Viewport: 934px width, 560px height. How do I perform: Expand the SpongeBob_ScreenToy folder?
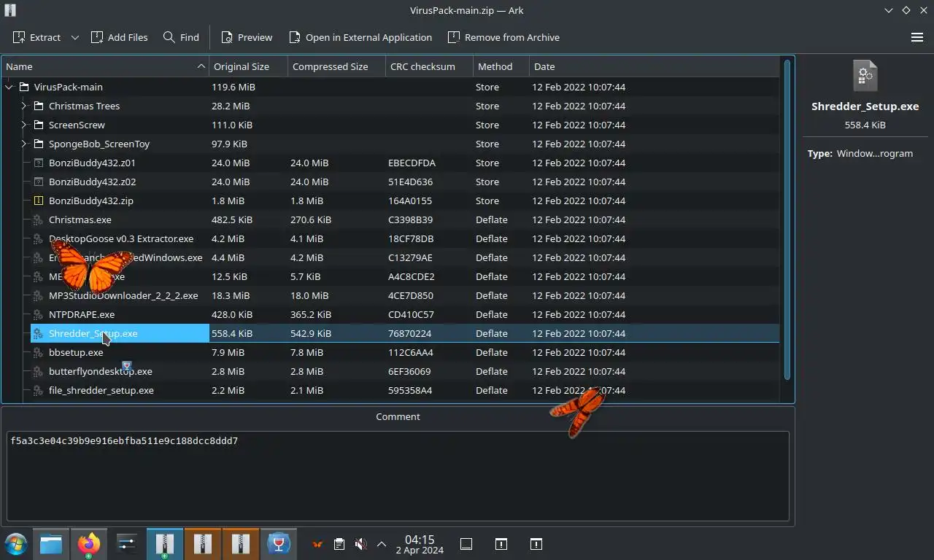pos(24,144)
